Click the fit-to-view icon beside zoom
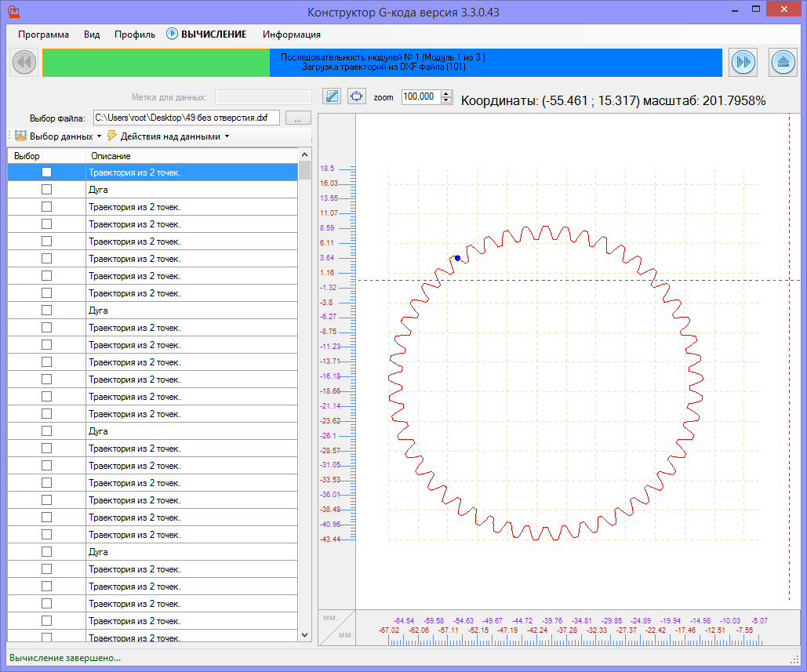 pyautogui.click(x=357, y=96)
